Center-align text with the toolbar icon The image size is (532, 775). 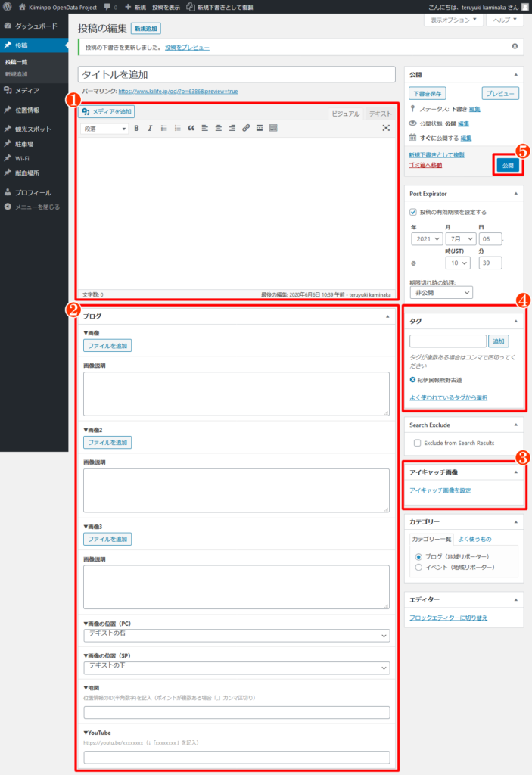tap(219, 128)
